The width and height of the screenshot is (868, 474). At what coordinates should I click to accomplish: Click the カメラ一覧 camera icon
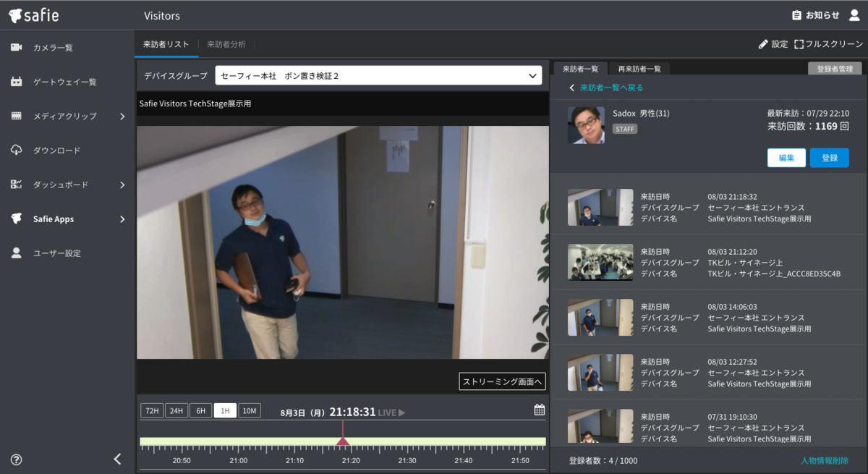(16, 48)
